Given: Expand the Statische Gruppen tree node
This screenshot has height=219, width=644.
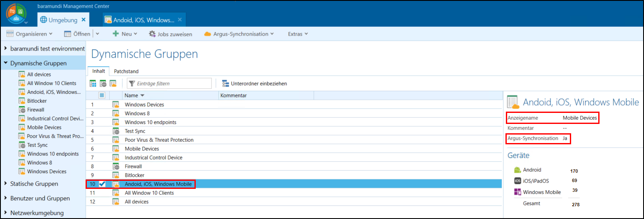Looking at the screenshot, I should point(6,184).
